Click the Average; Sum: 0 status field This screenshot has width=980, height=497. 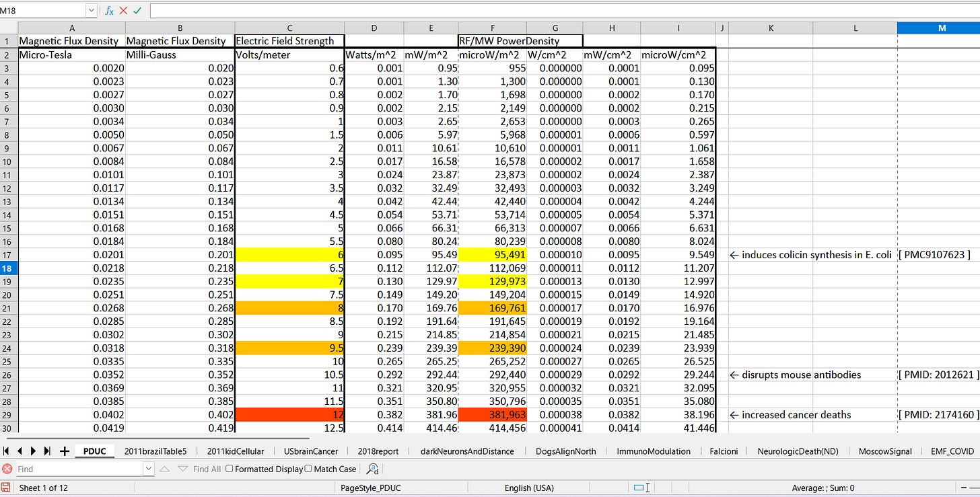pyautogui.click(x=823, y=488)
